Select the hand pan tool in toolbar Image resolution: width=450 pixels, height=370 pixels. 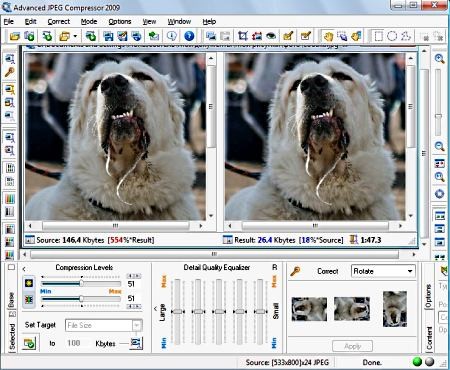328,36
